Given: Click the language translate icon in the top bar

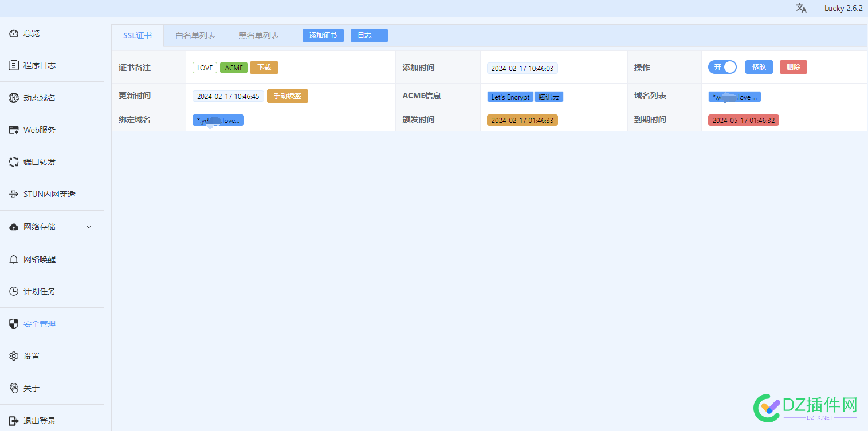Looking at the screenshot, I should tap(802, 8).
